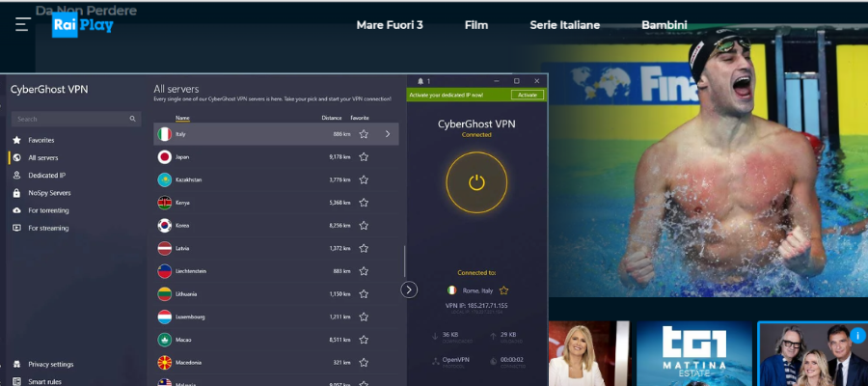Click the VPN IP address text
Image resolution: width=868 pixels, height=386 pixels.
tap(476, 306)
